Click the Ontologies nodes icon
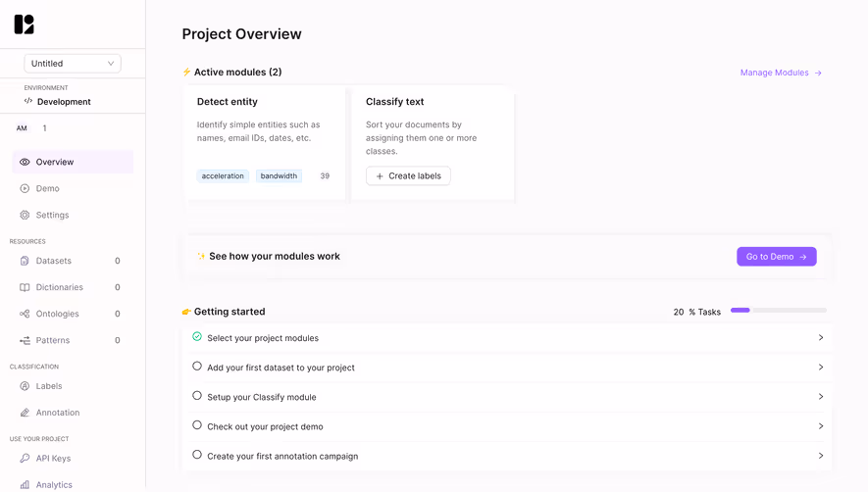The image size is (868, 492). click(x=25, y=314)
